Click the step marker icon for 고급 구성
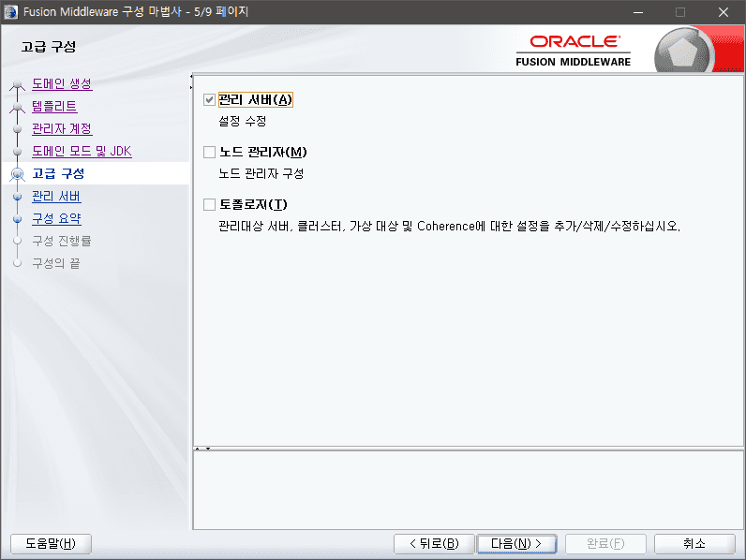Image resolution: width=746 pixels, height=560 pixels. [x=18, y=174]
